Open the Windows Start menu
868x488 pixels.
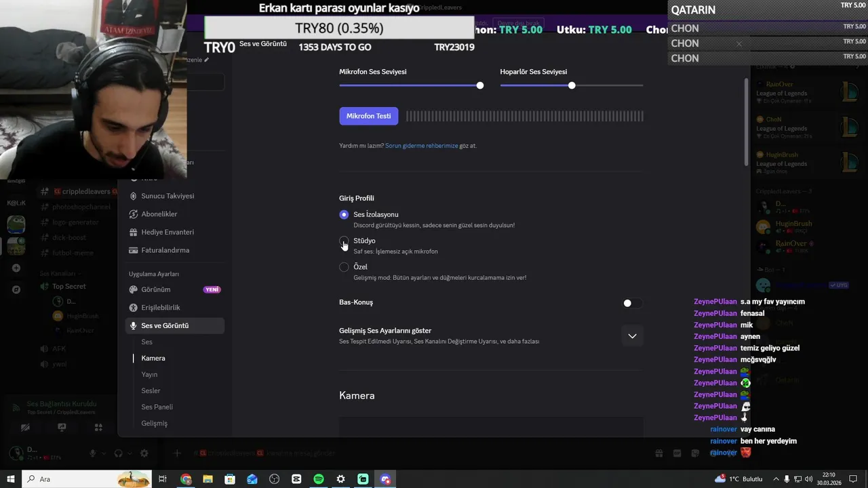click(x=11, y=479)
